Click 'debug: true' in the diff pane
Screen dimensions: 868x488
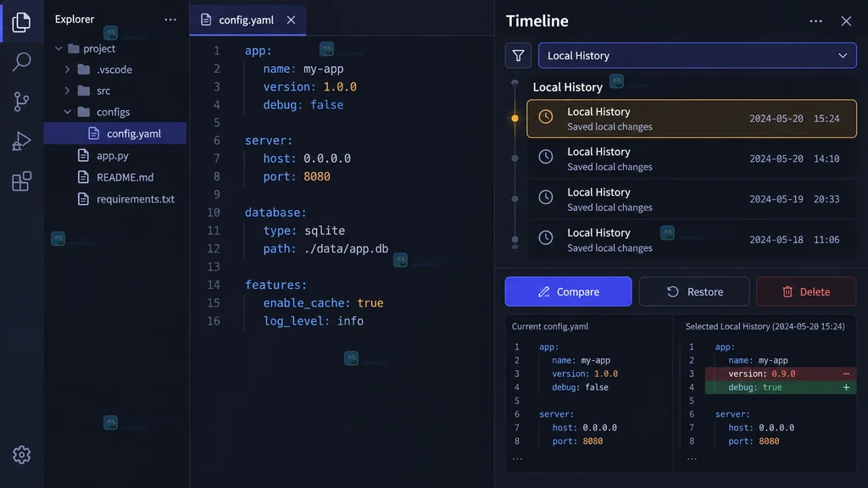click(x=755, y=387)
